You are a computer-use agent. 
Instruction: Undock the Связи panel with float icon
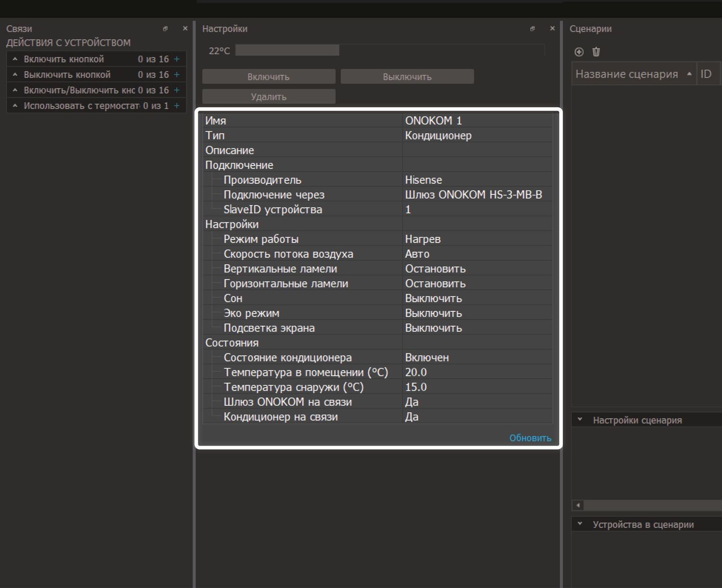point(165,29)
